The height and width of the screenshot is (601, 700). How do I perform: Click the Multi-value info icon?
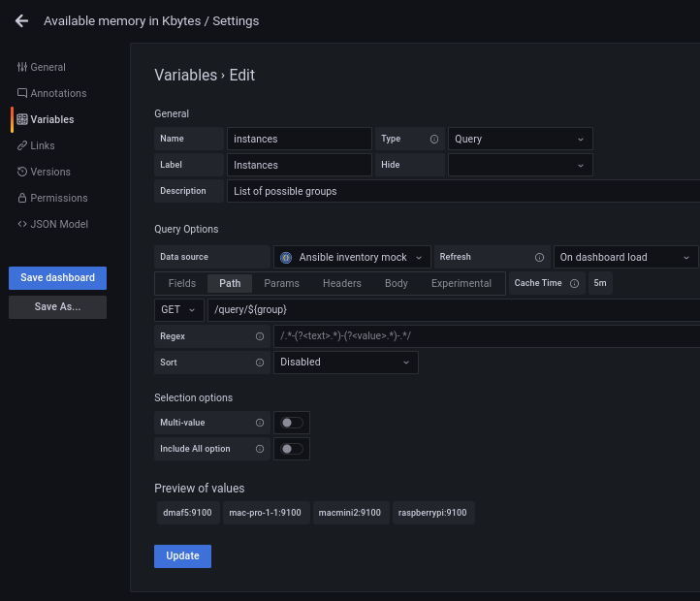click(x=260, y=423)
